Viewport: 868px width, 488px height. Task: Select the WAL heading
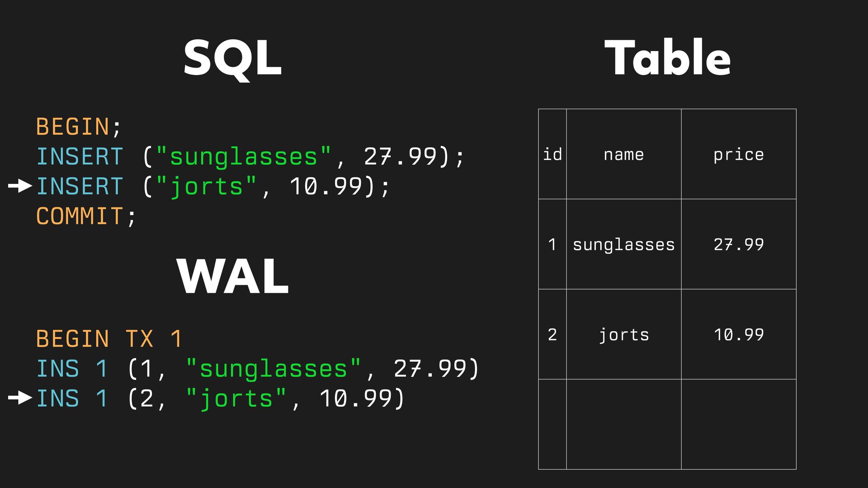click(x=233, y=276)
